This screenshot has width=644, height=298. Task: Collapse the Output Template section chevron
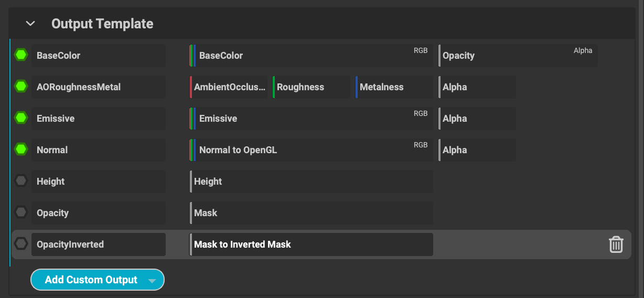tap(30, 24)
